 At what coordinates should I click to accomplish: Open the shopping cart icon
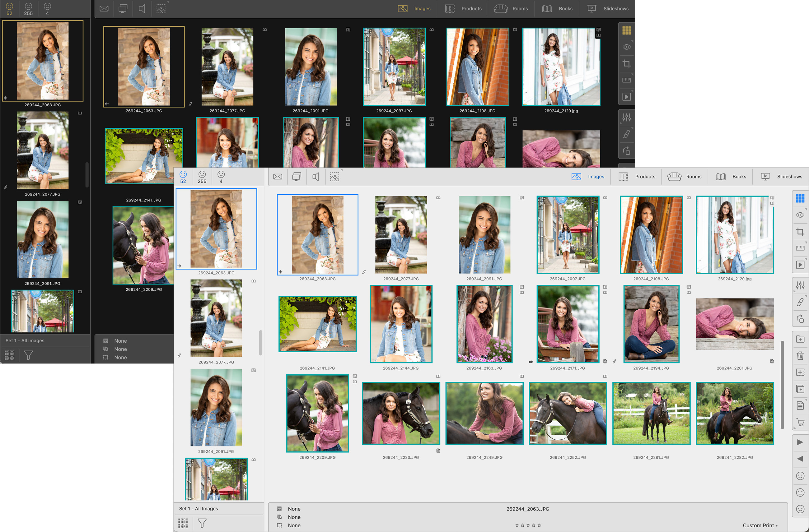tap(800, 422)
